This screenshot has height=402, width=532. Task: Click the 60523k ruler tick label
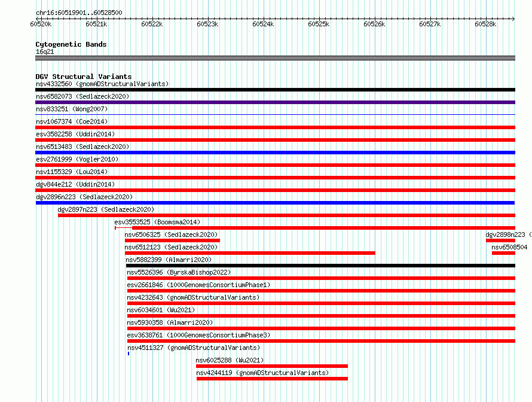click(x=207, y=24)
